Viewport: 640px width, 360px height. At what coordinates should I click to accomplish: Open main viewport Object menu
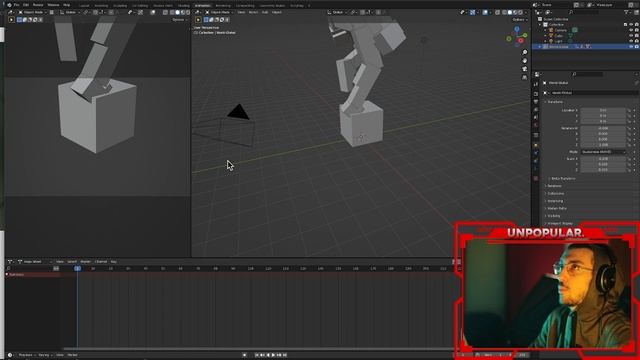(277, 12)
